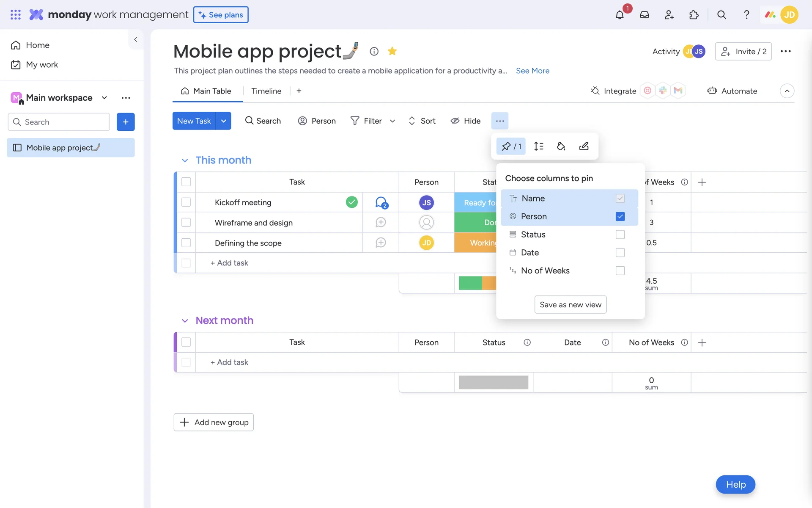Screen dimensions: 812x508
Task: Toggle the favorite star on board title
Action: coord(392,51)
